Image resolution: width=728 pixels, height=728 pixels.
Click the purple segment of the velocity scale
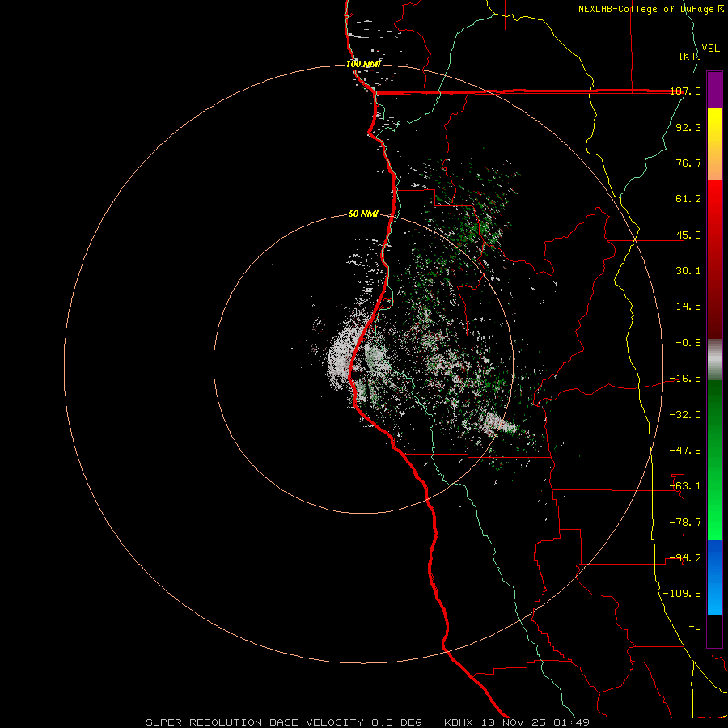coord(714,90)
